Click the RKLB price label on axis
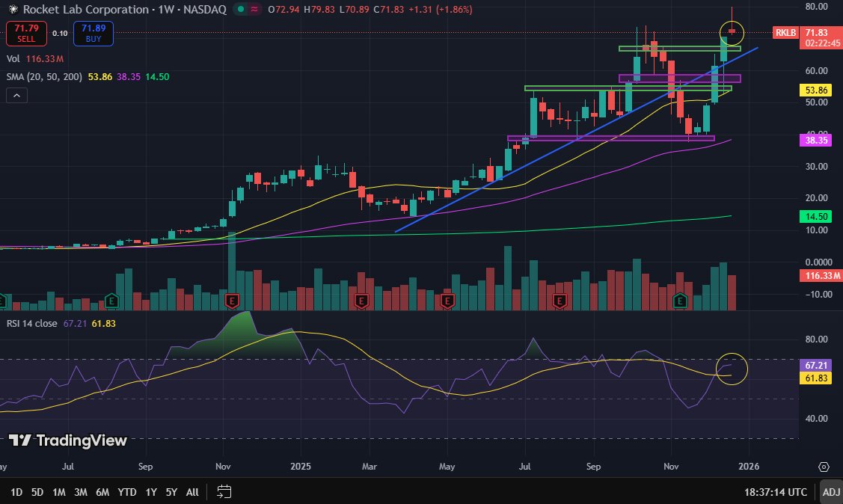 pos(785,33)
